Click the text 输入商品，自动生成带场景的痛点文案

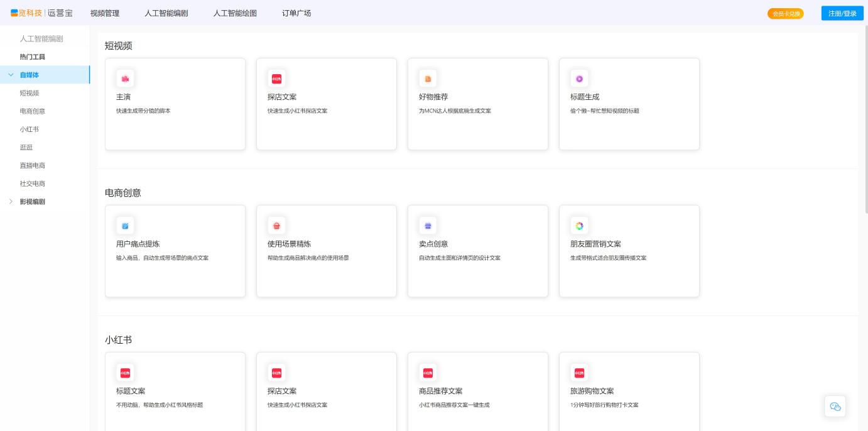point(163,258)
